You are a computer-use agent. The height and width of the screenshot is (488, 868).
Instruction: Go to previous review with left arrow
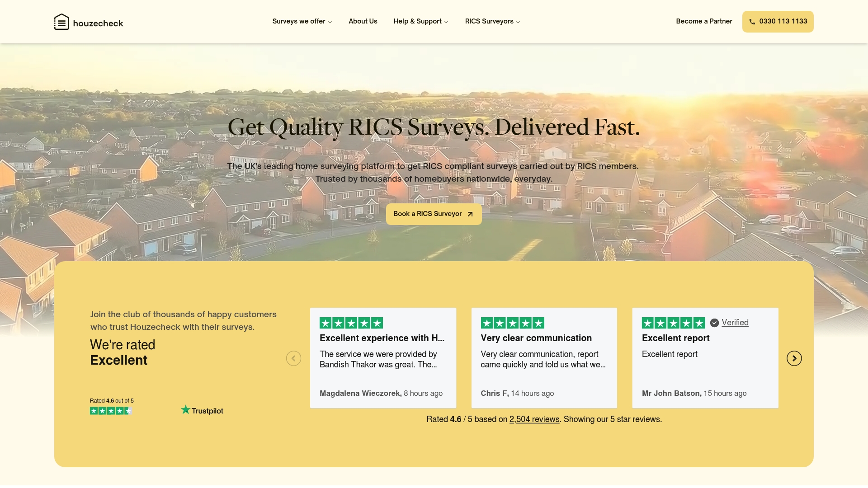pos(293,358)
